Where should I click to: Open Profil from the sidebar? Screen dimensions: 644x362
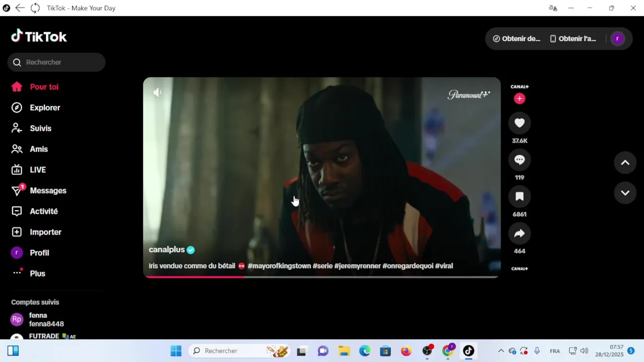30,253
